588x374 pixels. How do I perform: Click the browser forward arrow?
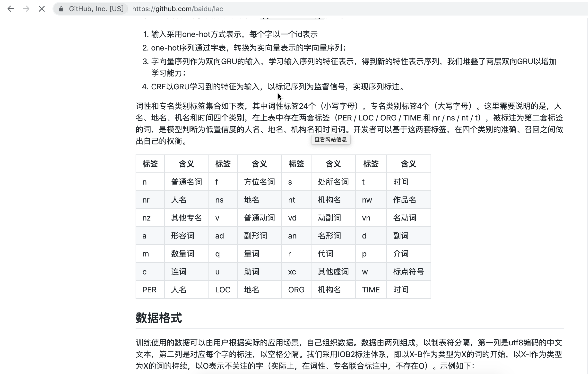tap(26, 9)
